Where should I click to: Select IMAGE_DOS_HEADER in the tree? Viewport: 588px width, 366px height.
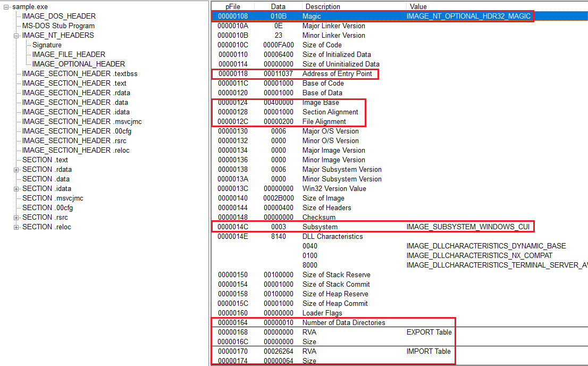[58, 16]
